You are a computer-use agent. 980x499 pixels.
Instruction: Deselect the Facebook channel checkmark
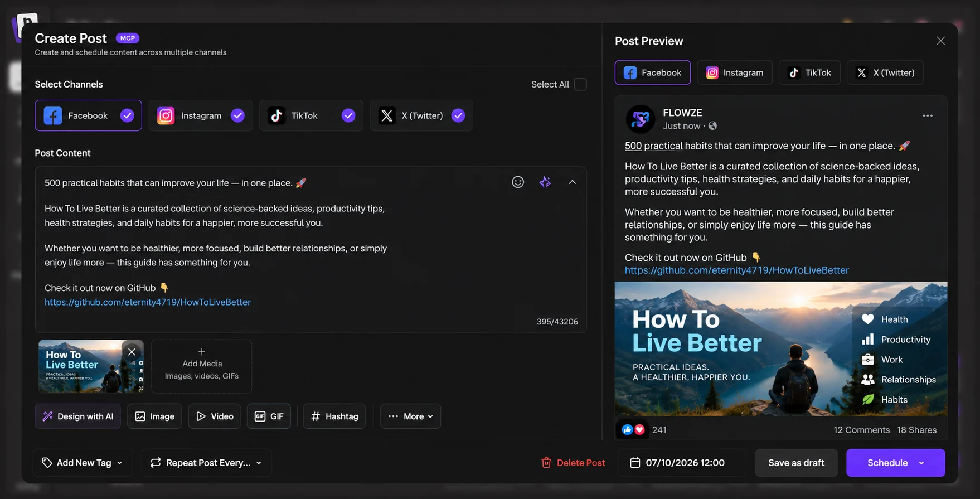tap(127, 115)
